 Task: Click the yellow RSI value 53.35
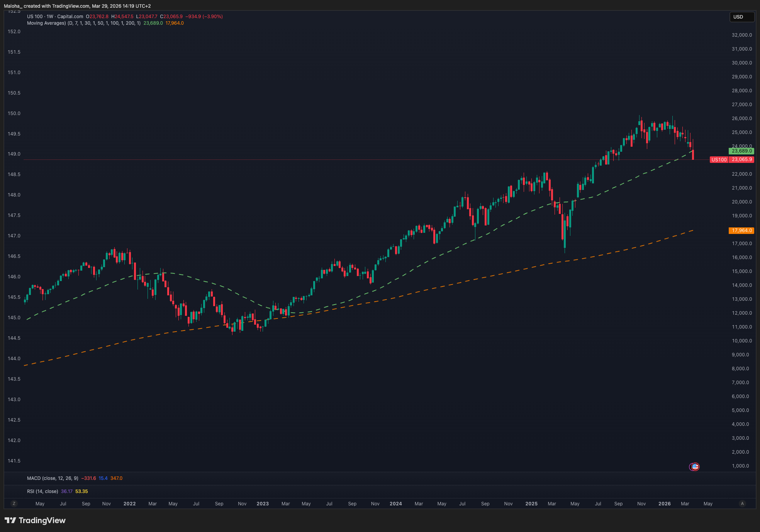pos(81,491)
